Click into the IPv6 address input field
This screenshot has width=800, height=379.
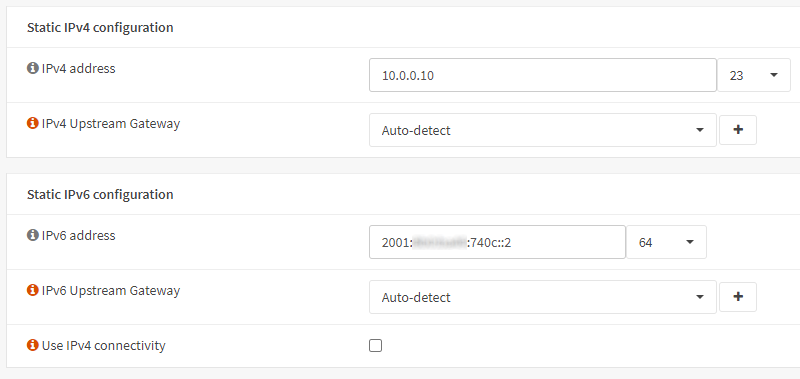point(497,242)
